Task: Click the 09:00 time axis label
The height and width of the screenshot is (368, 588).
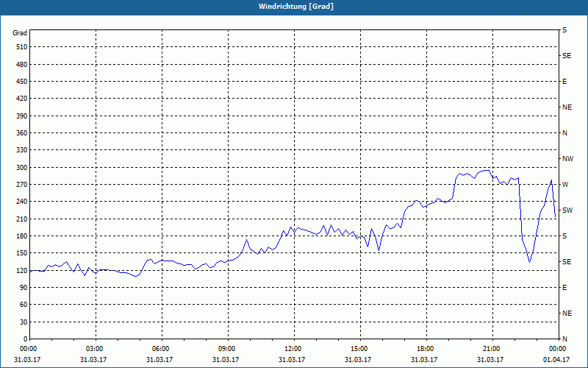Action: (x=228, y=349)
